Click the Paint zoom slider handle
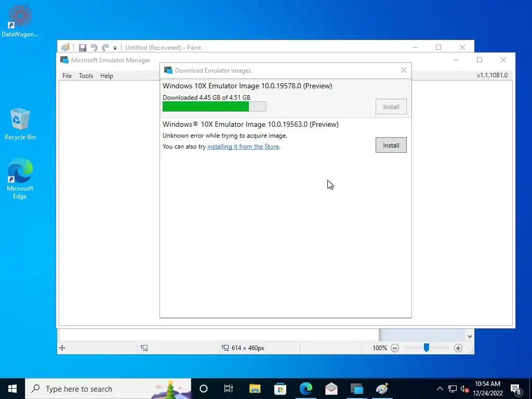532x399 pixels. (427, 348)
